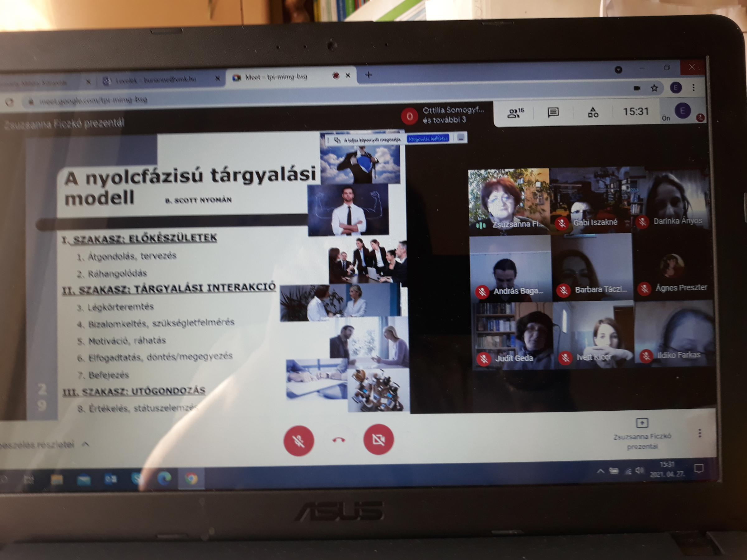Viewport: 747px width, 560px height.
Task: Open the activities shapes icon
Action: [593, 112]
